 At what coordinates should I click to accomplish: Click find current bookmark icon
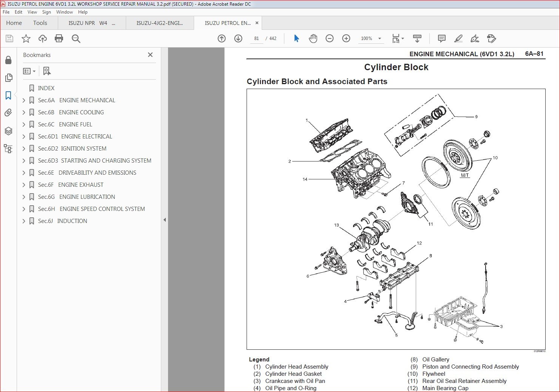(x=47, y=71)
